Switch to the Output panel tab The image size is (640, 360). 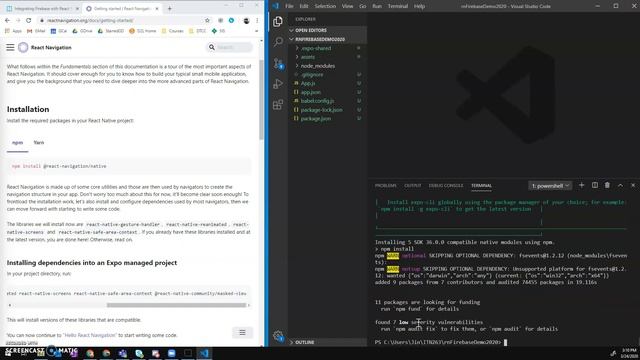[x=412, y=186]
